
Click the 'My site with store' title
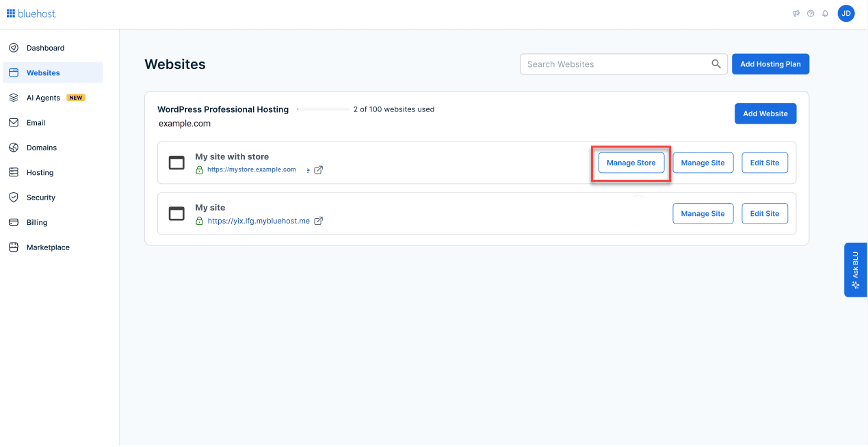click(x=232, y=157)
